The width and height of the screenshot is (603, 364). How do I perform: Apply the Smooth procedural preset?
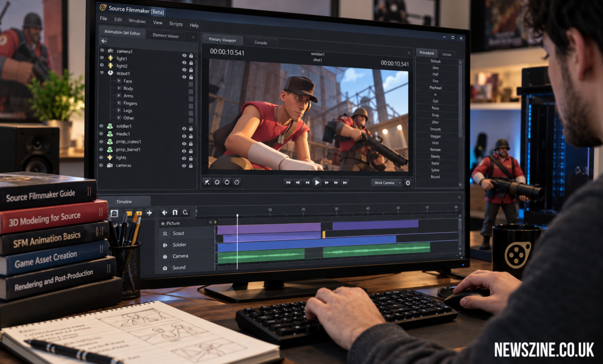(x=435, y=130)
